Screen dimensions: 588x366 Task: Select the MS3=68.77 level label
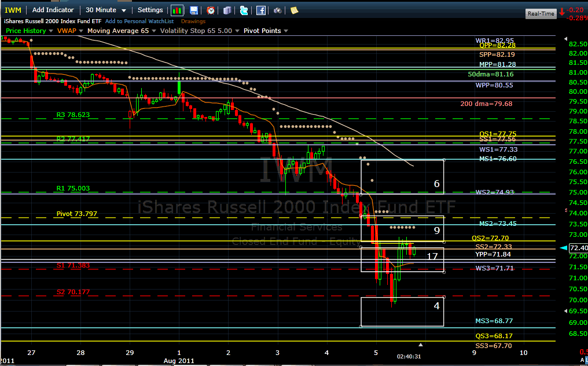coord(494,321)
